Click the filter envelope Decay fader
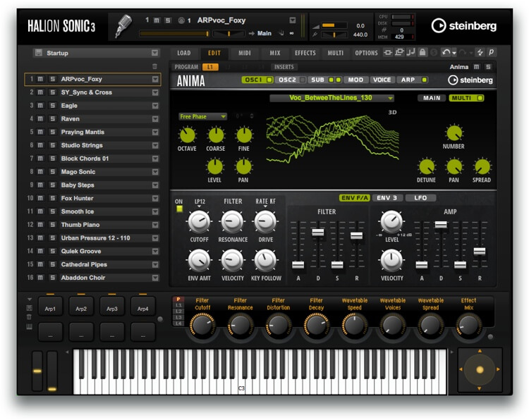Image resolution: width=529 pixels, height=420 pixels. click(318, 233)
